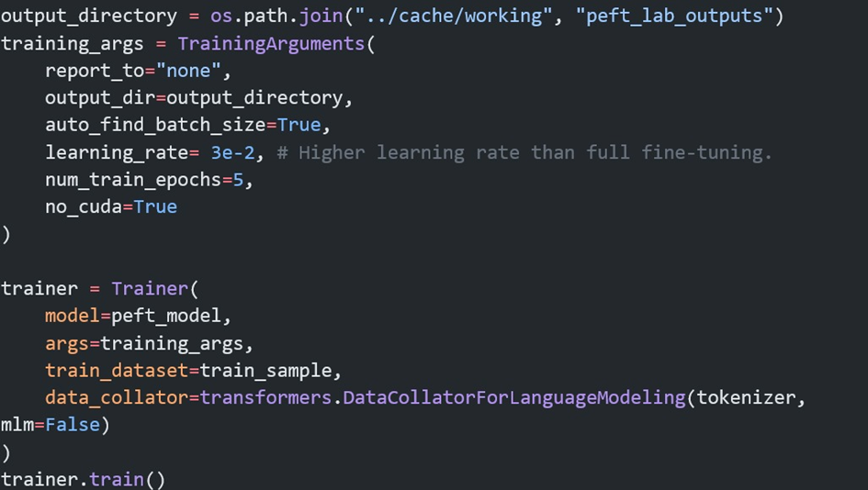Click train in trainer.train() call
Screen dimensions: 868x490
pos(117,479)
